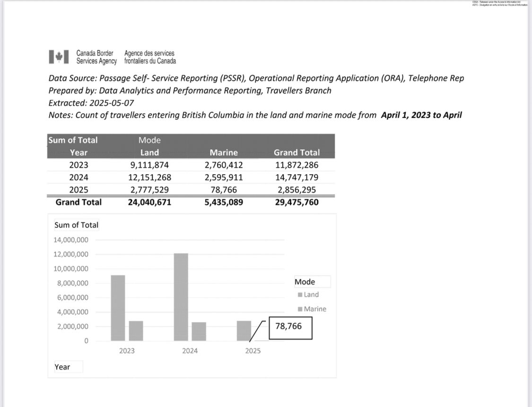Screen dimensions: 532x407
Task: Click the 'Grand Total' column header
Action: click(297, 153)
